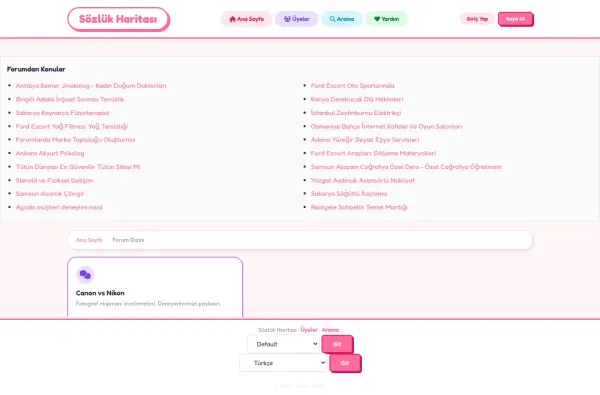Open Tütün Dünyası En Güvenilir topic
This screenshot has height=395, width=600.
pyautogui.click(x=78, y=167)
